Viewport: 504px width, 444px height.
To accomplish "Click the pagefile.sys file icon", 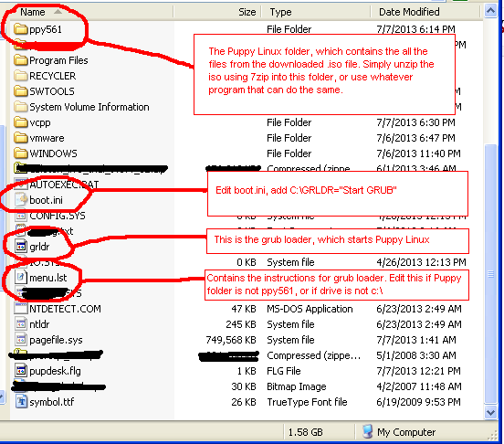I will (x=21, y=340).
